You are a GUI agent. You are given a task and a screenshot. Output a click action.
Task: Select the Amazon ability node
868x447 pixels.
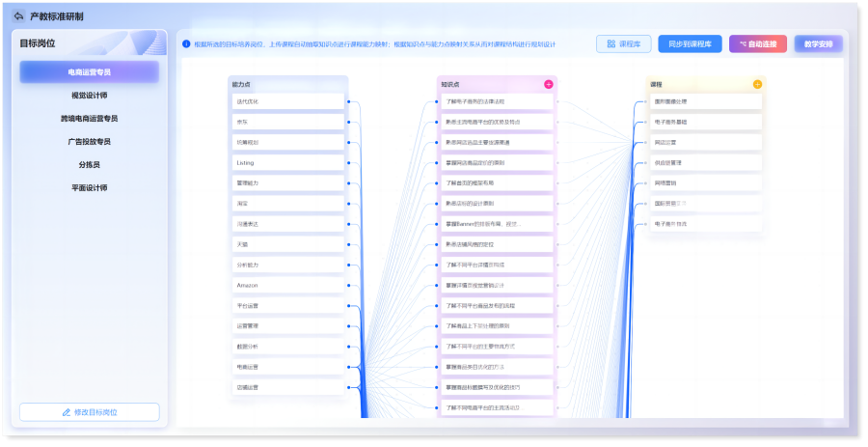click(x=287, y=286)
